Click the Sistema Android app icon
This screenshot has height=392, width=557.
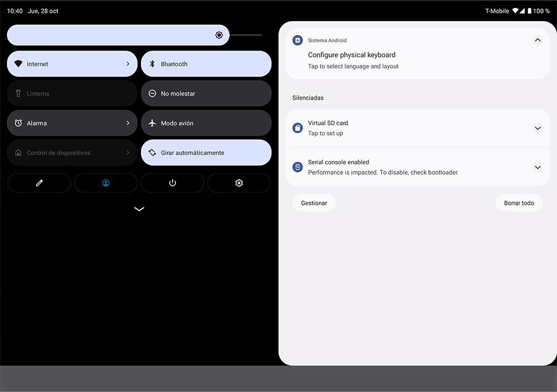point(297,40)
